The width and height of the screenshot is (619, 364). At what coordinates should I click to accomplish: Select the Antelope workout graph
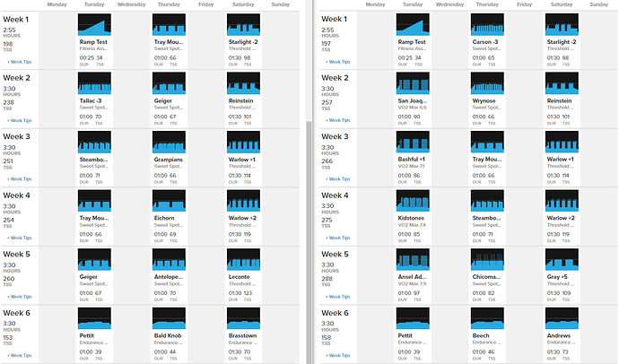coord(169,259)
